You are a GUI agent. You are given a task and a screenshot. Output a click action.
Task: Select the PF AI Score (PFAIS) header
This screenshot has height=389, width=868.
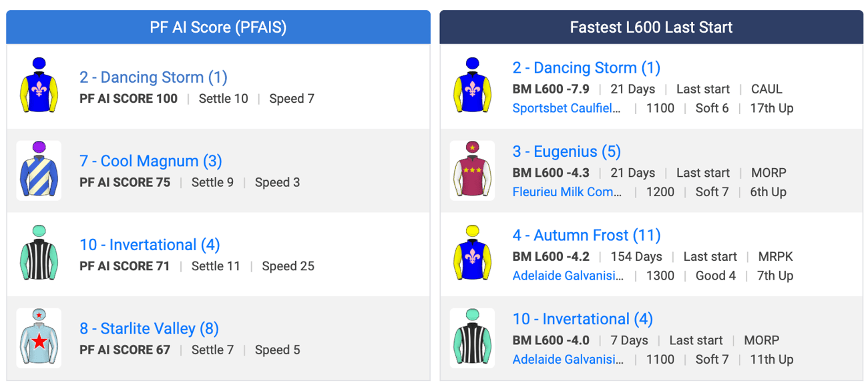218,27
